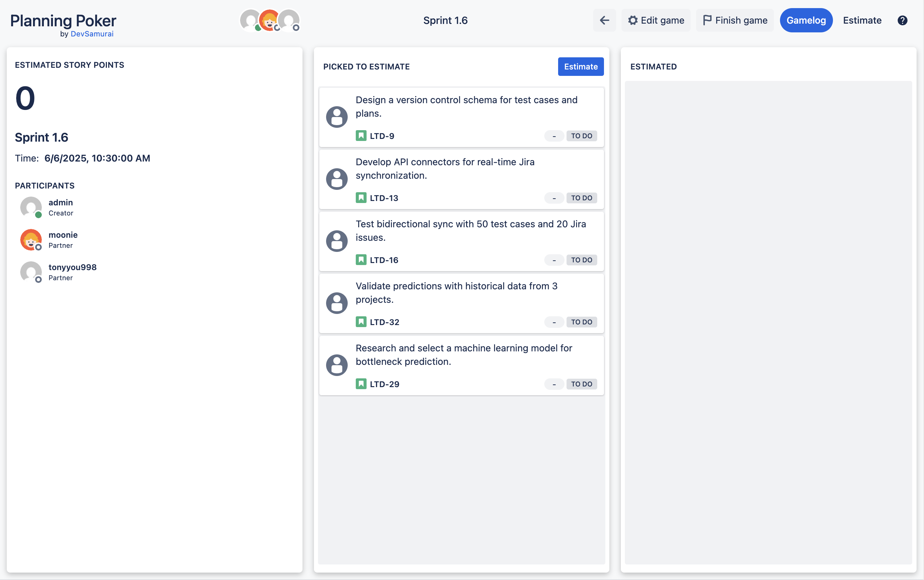Click the story icon beside LTD-29

click(x=360, y=384)
